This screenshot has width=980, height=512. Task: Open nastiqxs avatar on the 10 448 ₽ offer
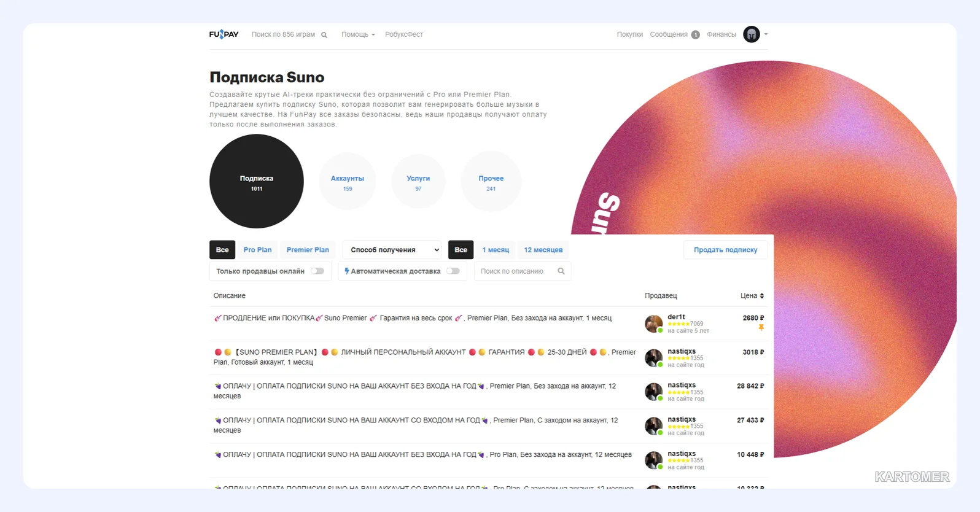(653, 460)
